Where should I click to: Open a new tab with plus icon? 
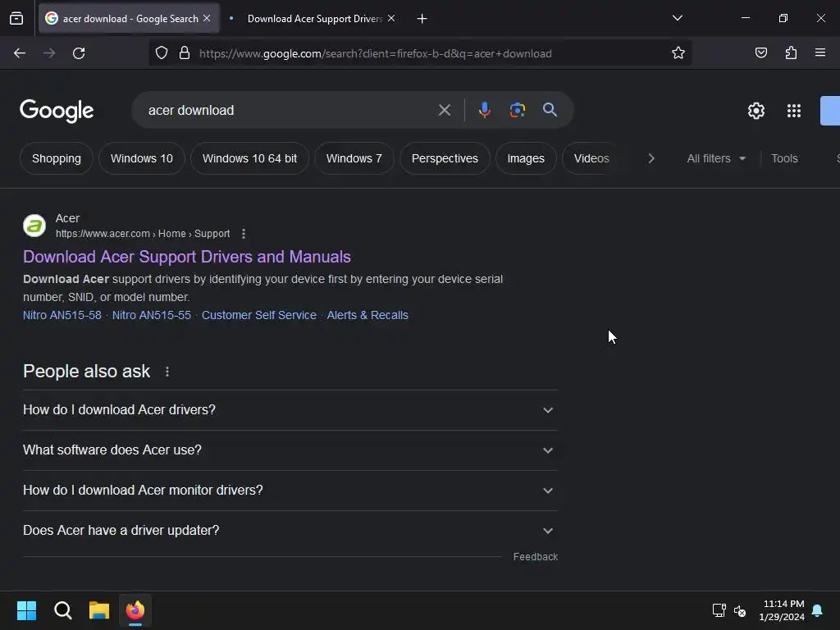422,19
